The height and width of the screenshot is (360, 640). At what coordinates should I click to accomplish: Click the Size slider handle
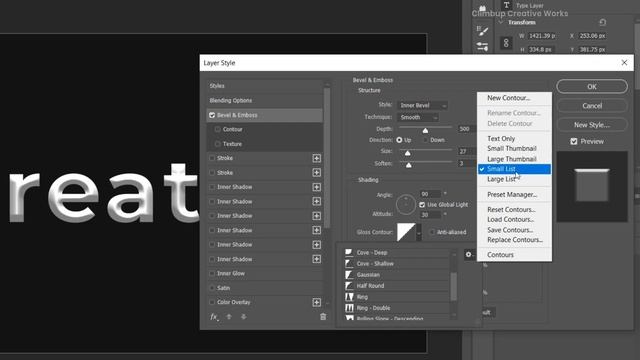[x=407, y=153]
